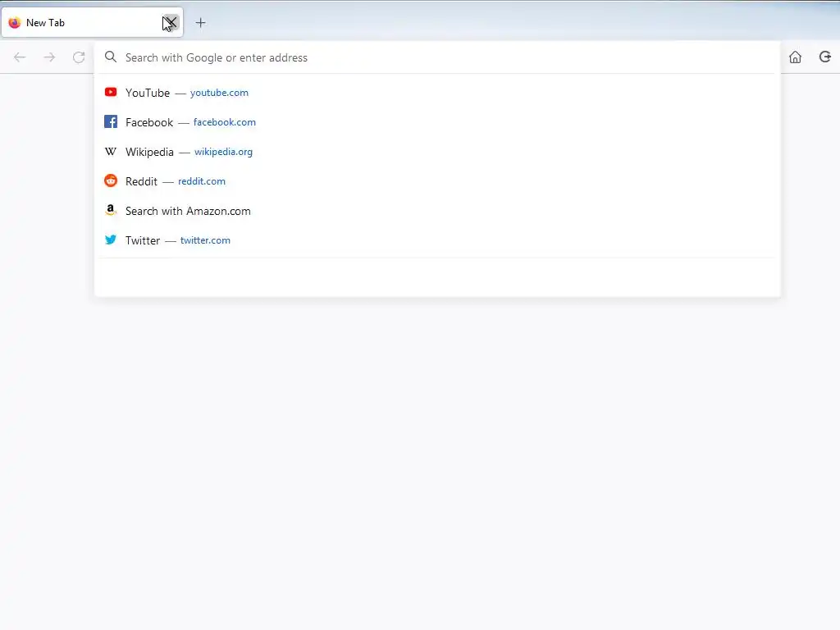Click the Google account icon at toolbar right
The height and width of the screenshot is (630, 840).
pos(825,57)
